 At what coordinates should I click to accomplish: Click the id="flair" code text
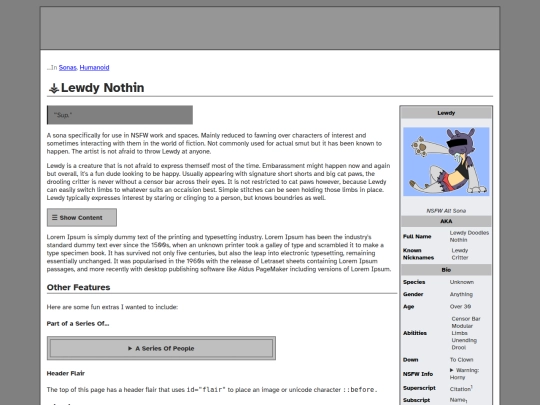(206, 390)
